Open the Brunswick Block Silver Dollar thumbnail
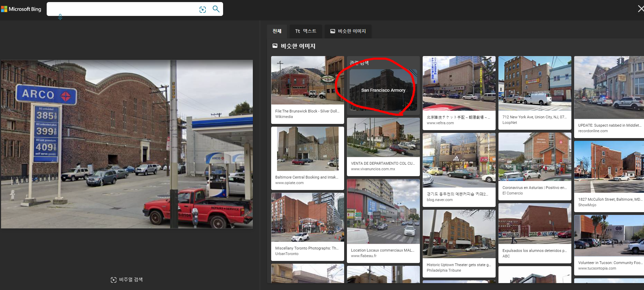The height and width of the screenshot is (290, 644). [x=307, y=80]
